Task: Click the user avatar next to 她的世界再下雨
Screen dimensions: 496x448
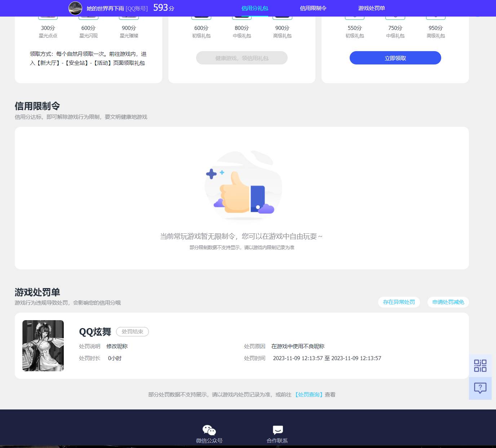Action: pyautogui.click(x=75, y=8)
